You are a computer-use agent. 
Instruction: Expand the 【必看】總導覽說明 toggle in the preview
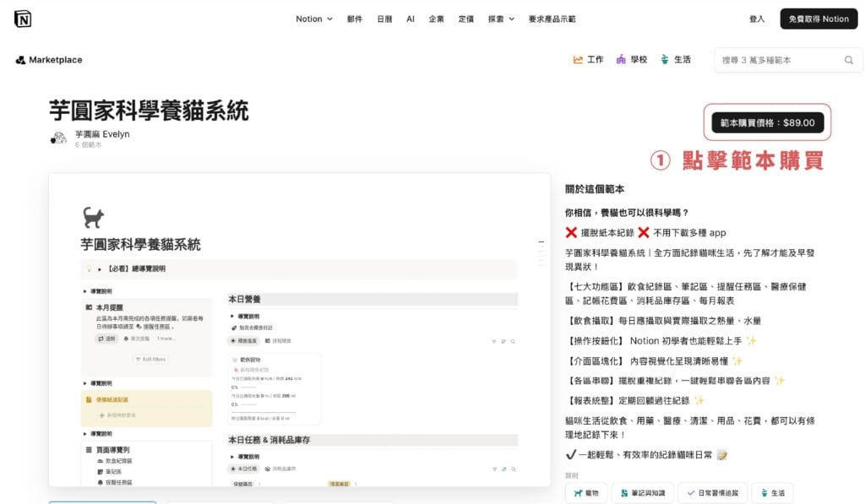pyautogui.click(x=100, y=268)
